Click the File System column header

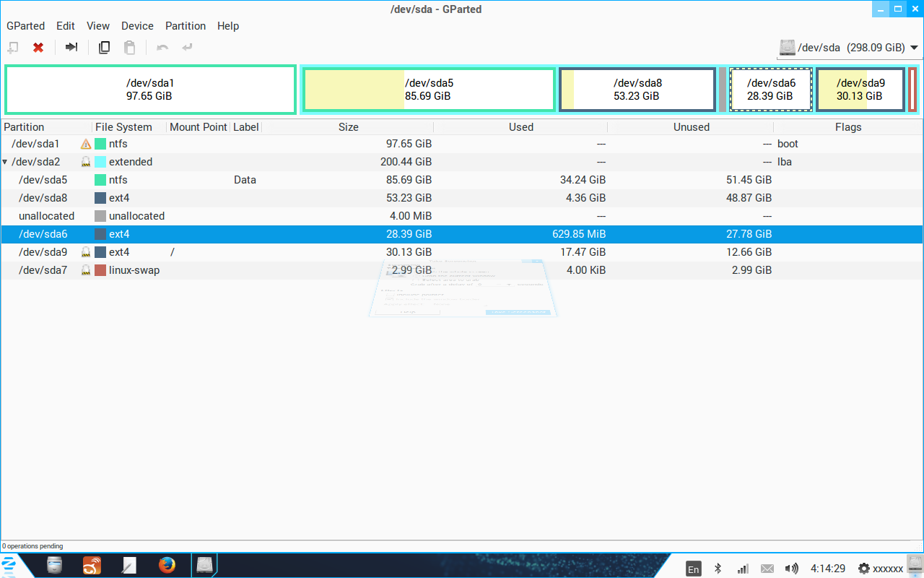[x=123, y=127]
